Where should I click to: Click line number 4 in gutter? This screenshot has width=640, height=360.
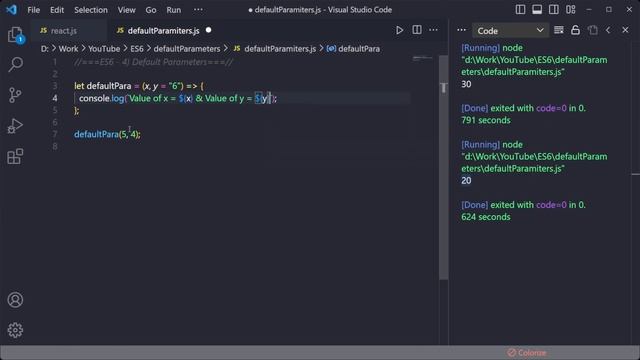tap(55, 98)
